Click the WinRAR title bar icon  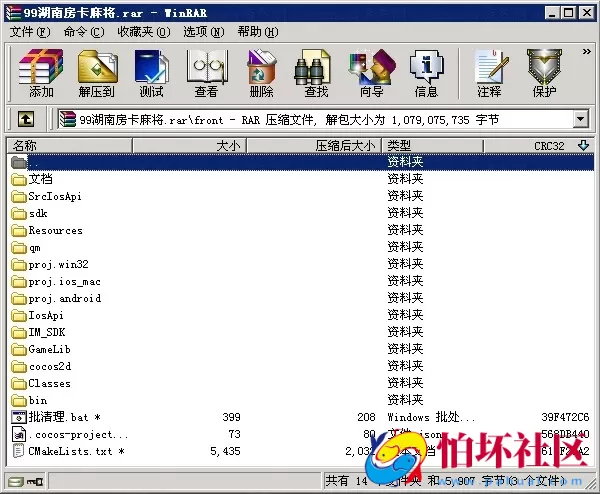pos(13,13)
